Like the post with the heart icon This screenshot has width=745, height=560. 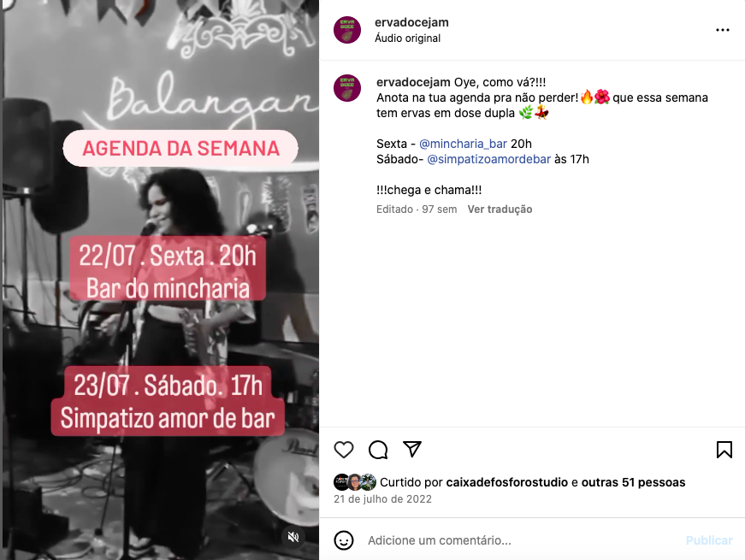pyautogui.click(x=344, y=450)
